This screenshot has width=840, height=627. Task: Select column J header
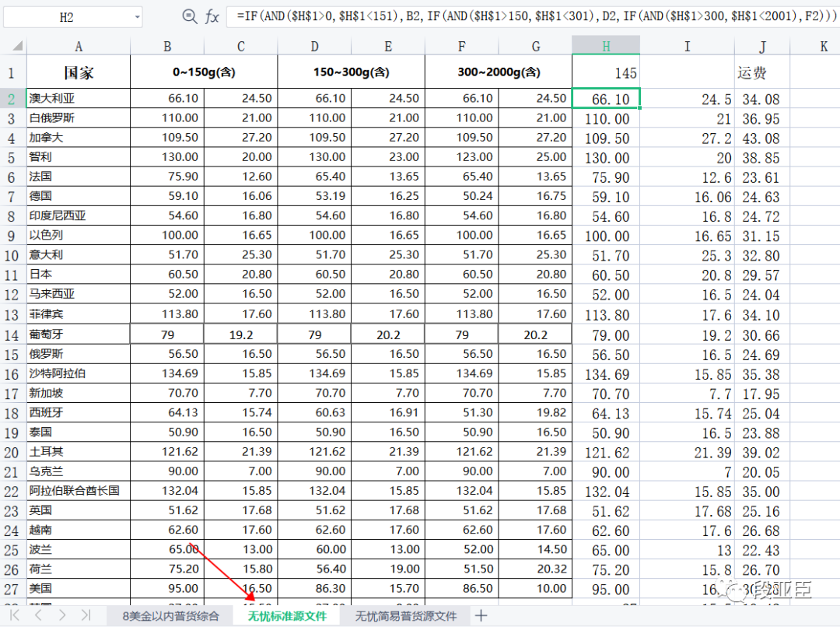pyautogui.click(x=761, y=46)
